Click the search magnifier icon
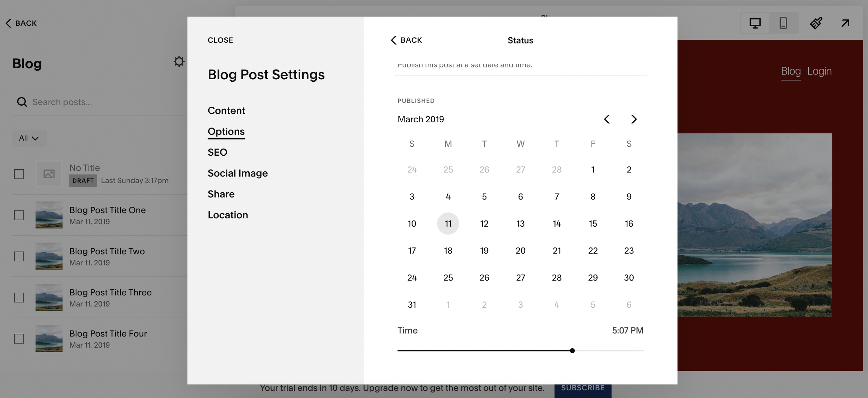This screenshot has width=868, height=398. point(22,102)
